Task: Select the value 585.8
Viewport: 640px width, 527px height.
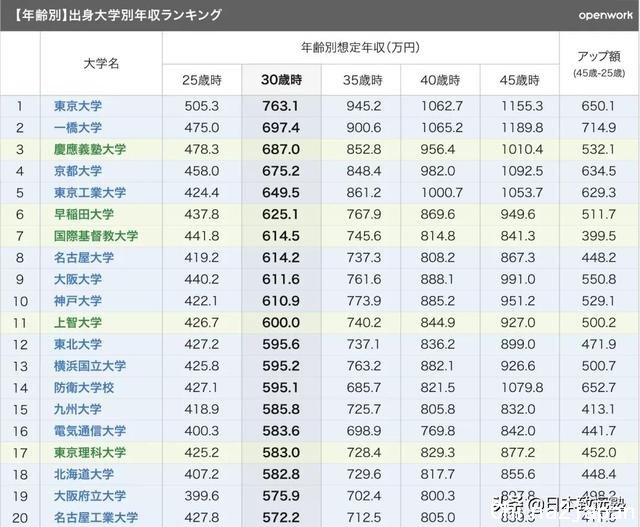Action: [281, 409]
